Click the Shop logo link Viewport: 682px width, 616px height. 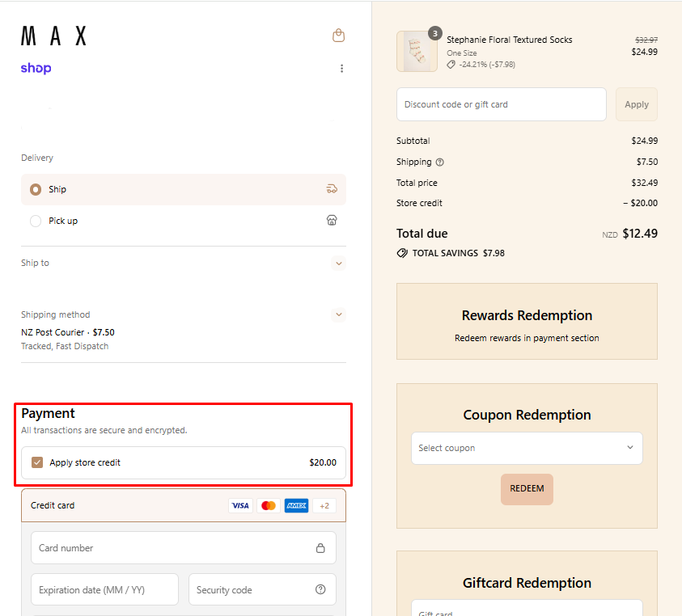tap(36, 69)
